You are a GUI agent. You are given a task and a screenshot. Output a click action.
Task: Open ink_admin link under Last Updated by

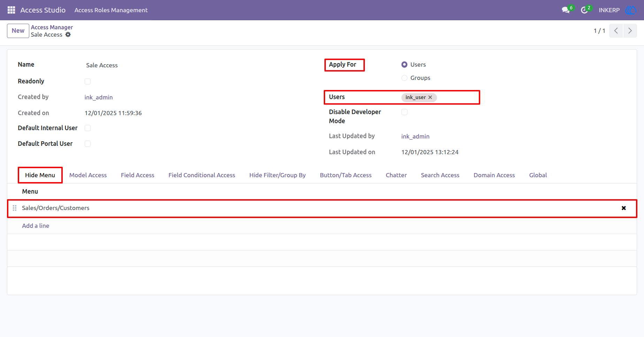(x=415, y=136)
